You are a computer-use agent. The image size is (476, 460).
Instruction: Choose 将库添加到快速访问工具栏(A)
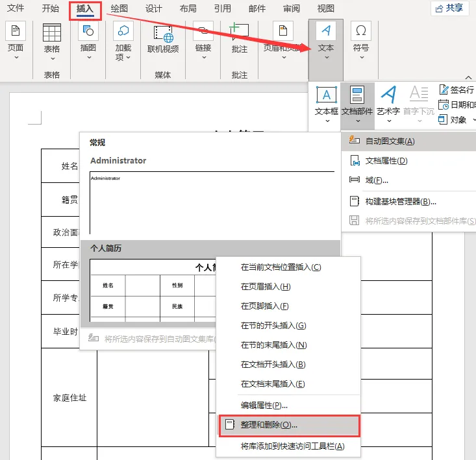[288, 446]
